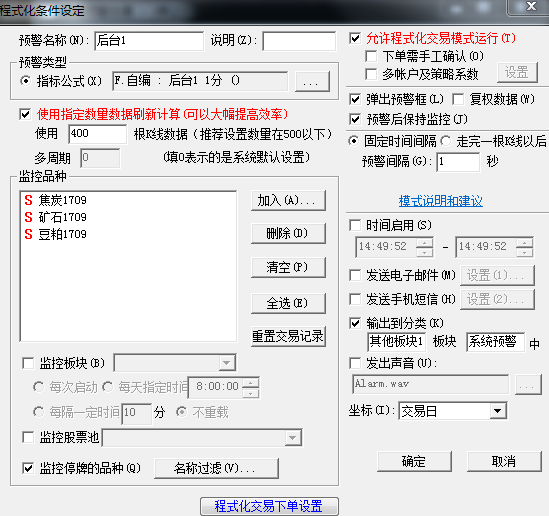Enable the 时间启用 checkbox

[x=355, y=225]
